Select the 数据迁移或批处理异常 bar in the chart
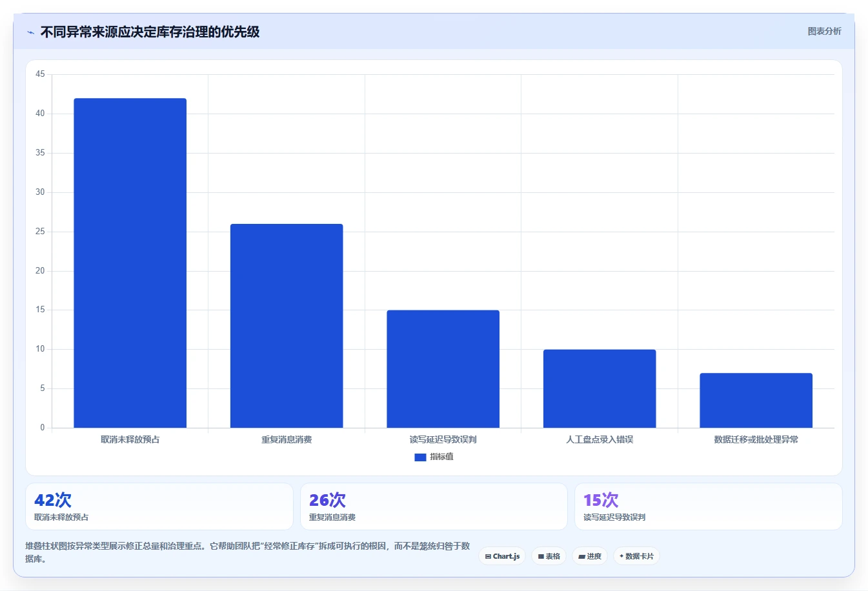868x591 pixels. 756,400
